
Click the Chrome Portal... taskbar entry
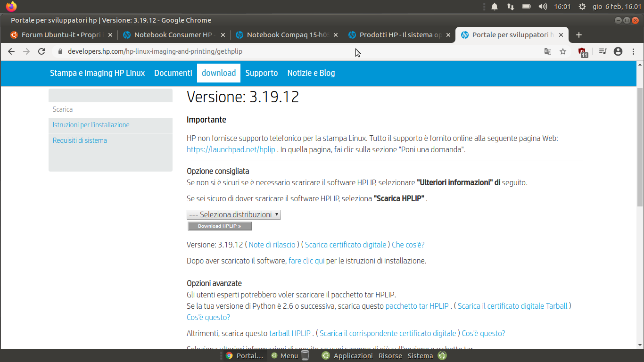point(244,356)
